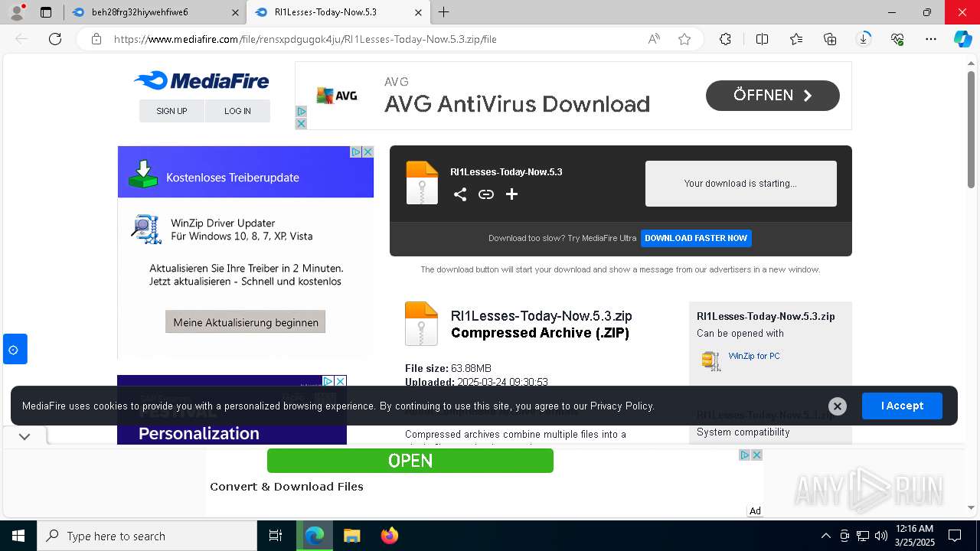Image resolution: width=980 pixels, height=551 pixels.
Task: Copy link to the file
Action: [x=486, y=194]
